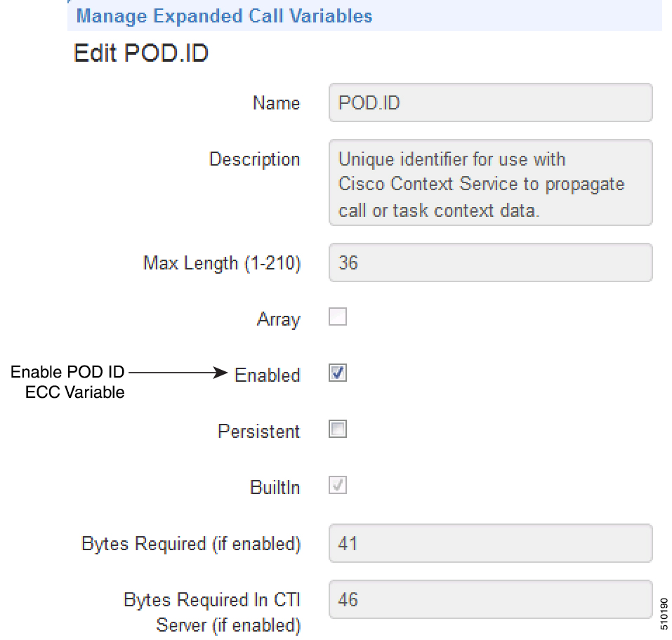Click the Bytes Required field showing 41
This screenshot has width=672, height=640.
coord(490,543)
